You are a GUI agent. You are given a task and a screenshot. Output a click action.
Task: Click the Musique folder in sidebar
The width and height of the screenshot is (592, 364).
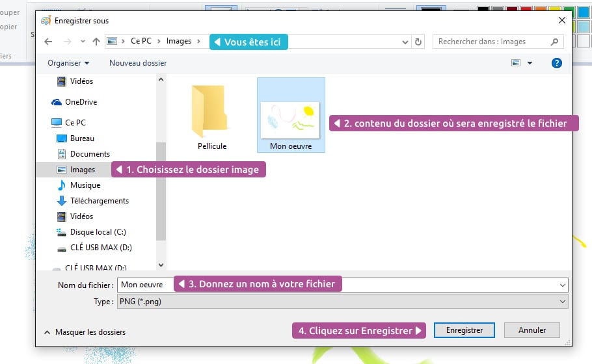pos(85,185)
